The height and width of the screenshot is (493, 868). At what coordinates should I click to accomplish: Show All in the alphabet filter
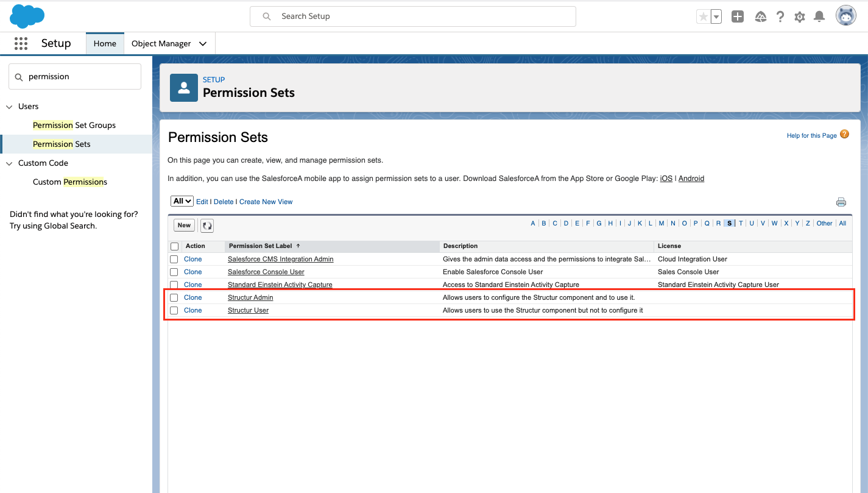(x=842, y=224)
